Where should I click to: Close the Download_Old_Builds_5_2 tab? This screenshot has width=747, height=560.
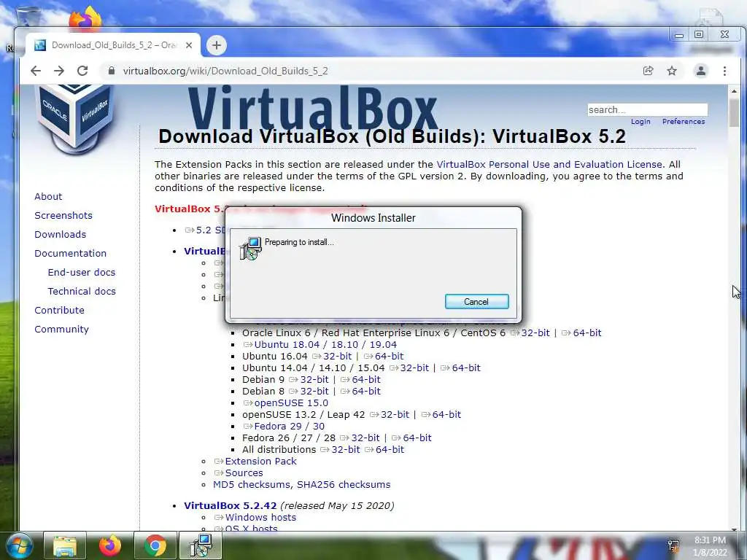pyautogui.click(x=189, y=45)
